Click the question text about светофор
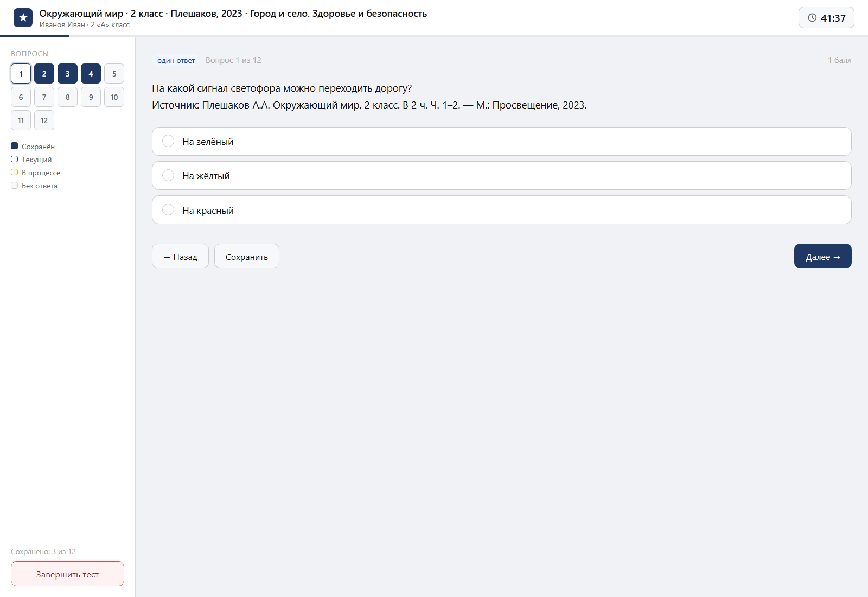This screenshot has height=597, width=868. [282, 88]
